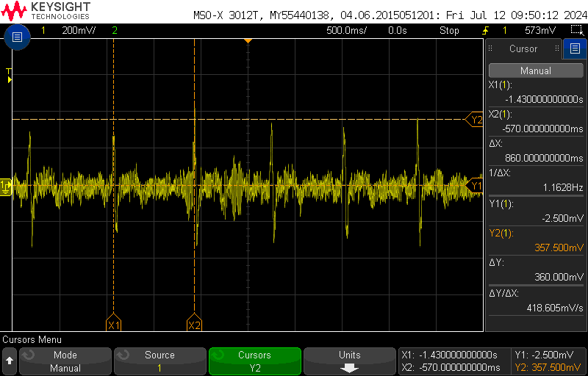Click the back arrow softkey
The width and height of the screenshot is (588, 376).
click(x=10, y=361)
